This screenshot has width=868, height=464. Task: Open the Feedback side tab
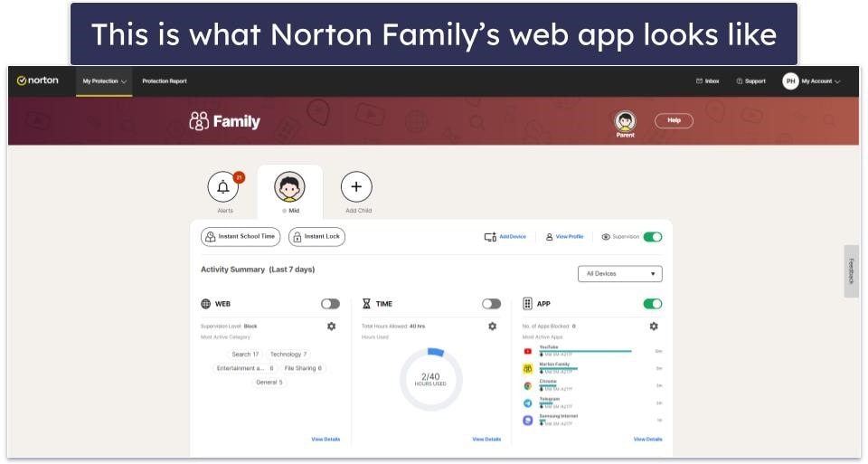click(x=852, y=271)
